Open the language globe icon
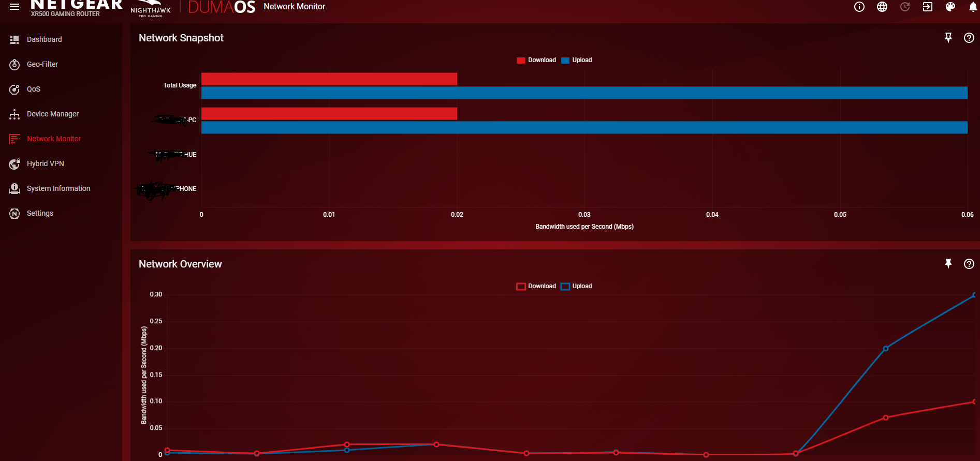Image resolution: width=980 pixels, height=461 pixels. tap(882, 7)
